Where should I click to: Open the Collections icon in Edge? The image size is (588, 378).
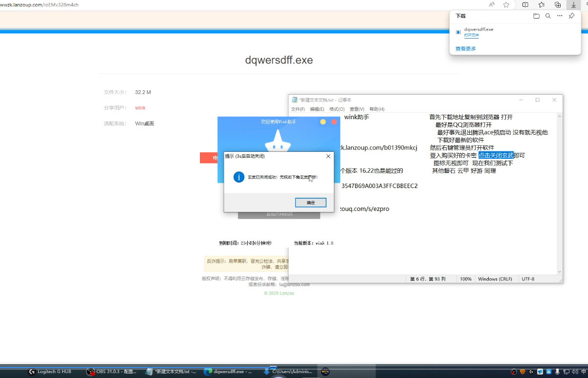[558, 5]
